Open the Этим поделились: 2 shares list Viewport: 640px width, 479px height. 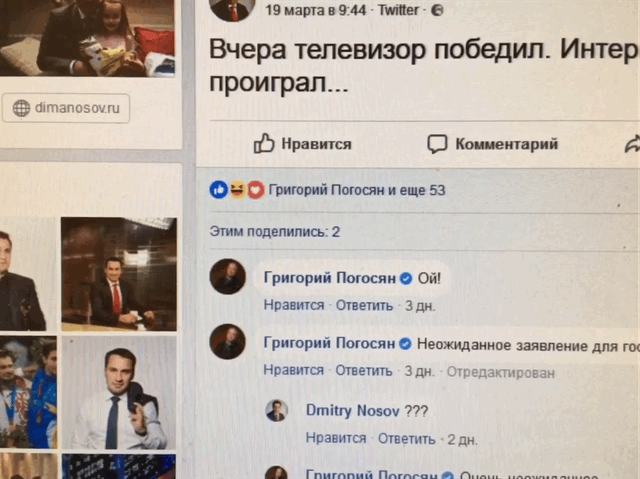(x=275, y=232)
